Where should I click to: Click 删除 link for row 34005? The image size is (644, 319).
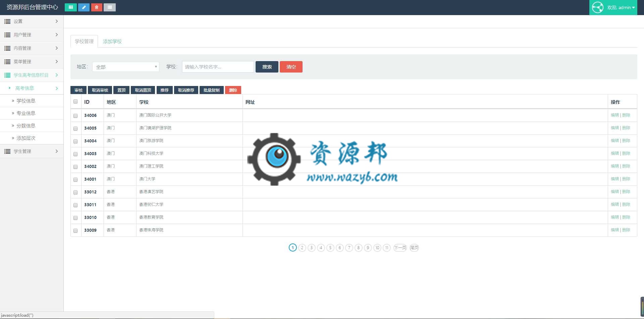click(626, 128)
